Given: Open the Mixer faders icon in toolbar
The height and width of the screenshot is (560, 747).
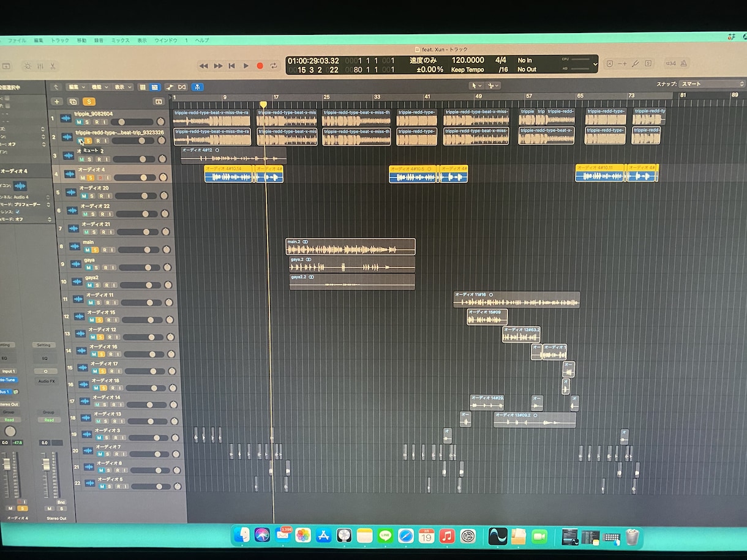Looking at the screenshot, I should click(40, 66).
